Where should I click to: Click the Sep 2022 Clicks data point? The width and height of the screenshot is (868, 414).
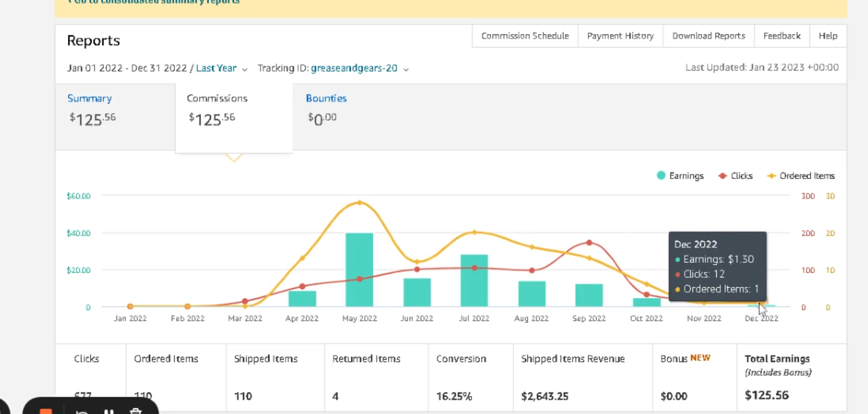click(x=589, y=243)
